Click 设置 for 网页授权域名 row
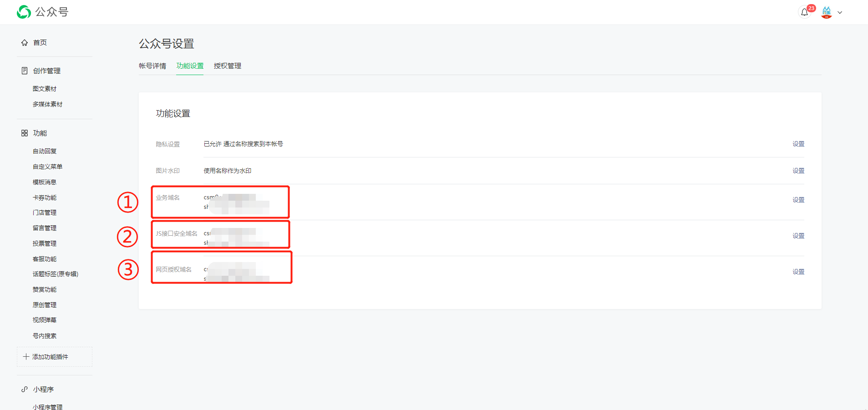The height and width of the screenshot is (410, 868). click(798, 272)
